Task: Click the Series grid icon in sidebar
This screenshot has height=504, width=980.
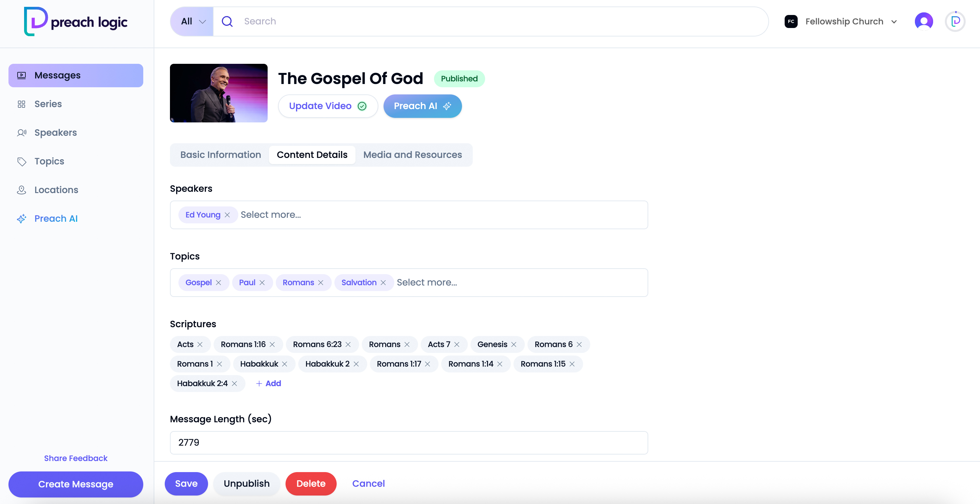Action: click(x=21, y=104)
